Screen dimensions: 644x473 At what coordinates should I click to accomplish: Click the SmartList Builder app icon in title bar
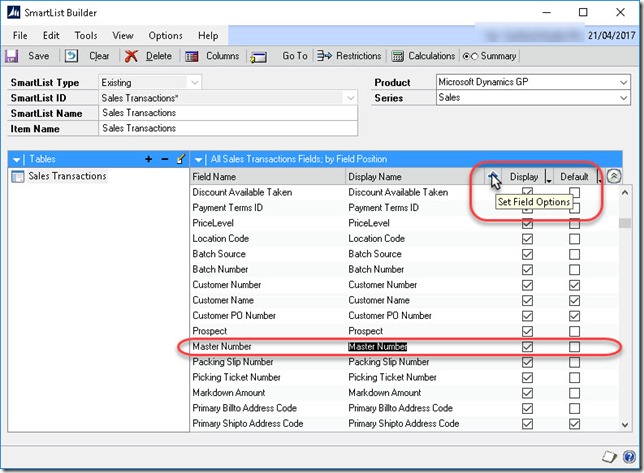14,12
